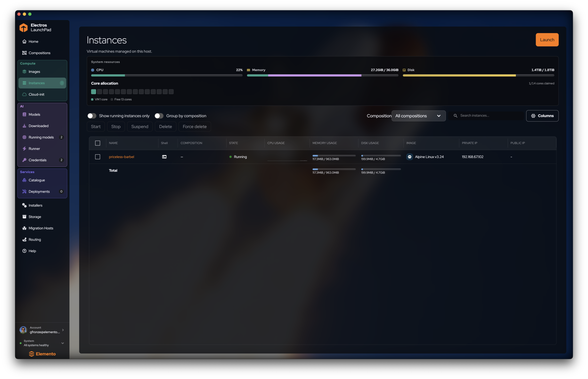588x379 pixels.
Task: Check the select-all header checkbox
Action: [98, 143]
